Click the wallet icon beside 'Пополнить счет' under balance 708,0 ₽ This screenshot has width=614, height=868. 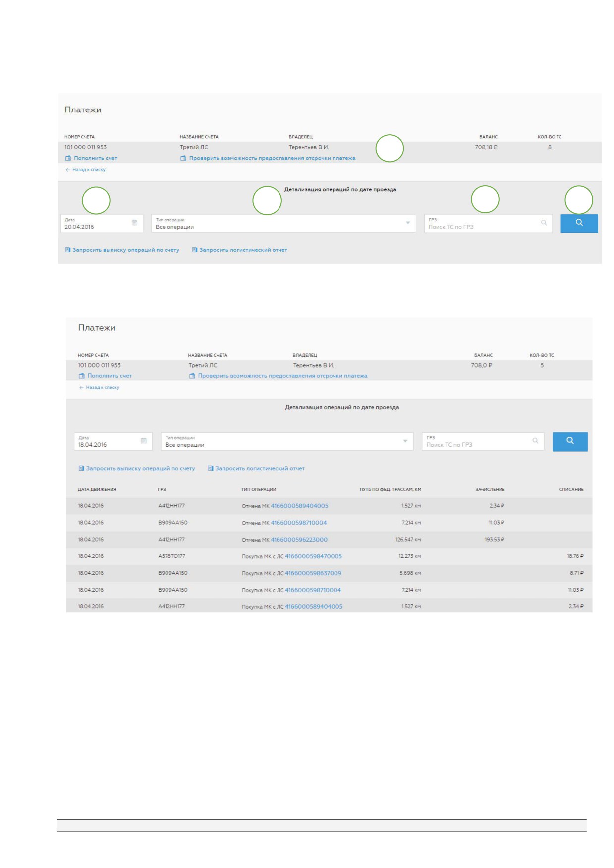82,376
